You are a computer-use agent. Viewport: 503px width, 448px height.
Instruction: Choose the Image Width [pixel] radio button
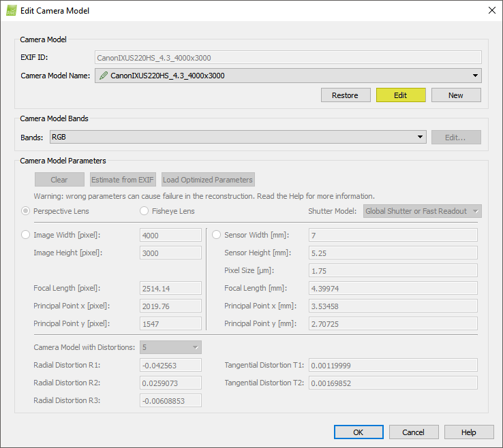[26, 235]
